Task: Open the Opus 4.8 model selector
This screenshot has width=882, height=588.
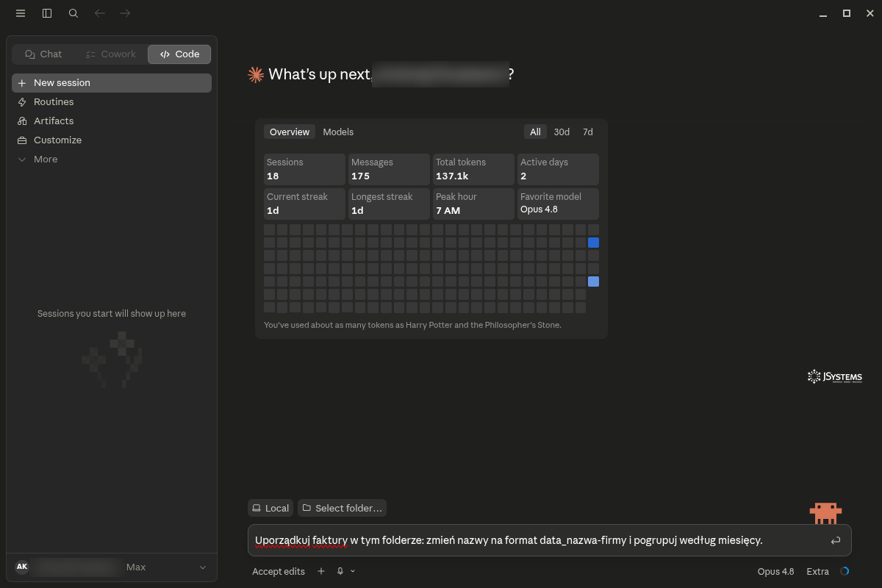Action: (x=775, y=571)
